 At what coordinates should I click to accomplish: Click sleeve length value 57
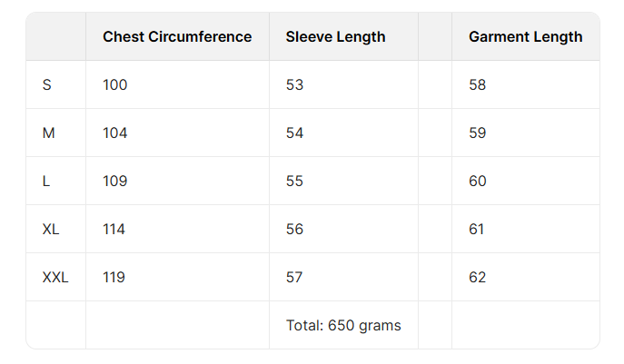(x=294, y=278)
